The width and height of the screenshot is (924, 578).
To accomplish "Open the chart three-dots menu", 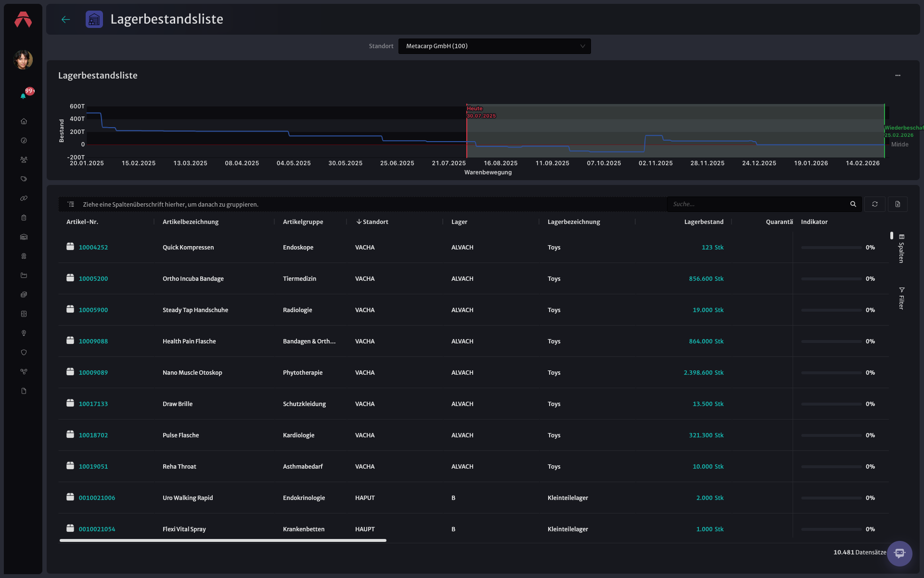I will (x=898, y=76).
